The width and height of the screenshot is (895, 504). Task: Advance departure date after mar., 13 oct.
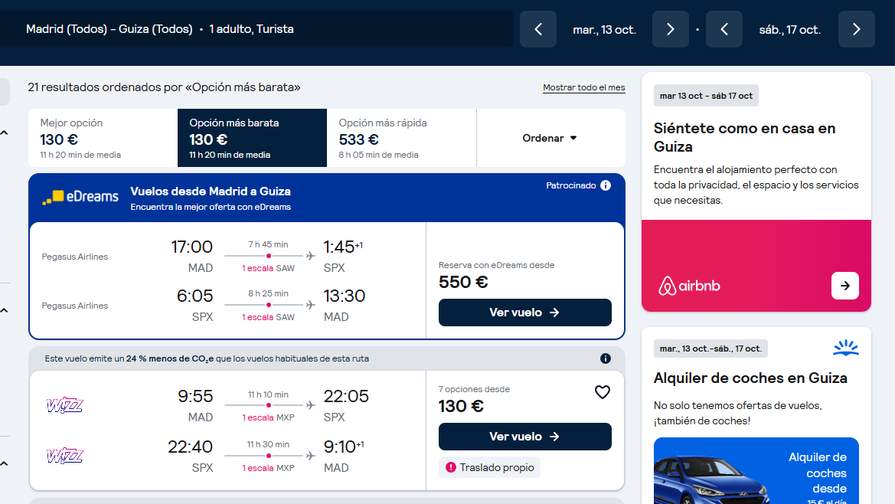pyautogui.click(x=670, y=29)
